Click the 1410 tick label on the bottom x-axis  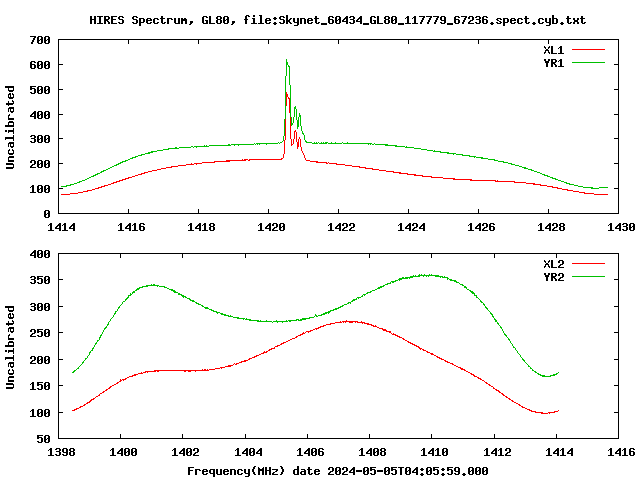click(435, 452)
